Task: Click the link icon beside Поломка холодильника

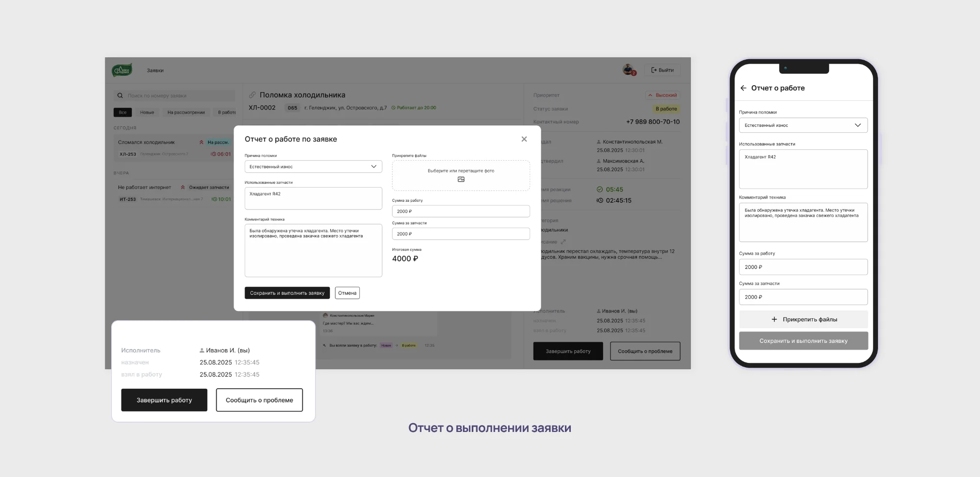Action: pyautogui.click(x=252, y=95)
